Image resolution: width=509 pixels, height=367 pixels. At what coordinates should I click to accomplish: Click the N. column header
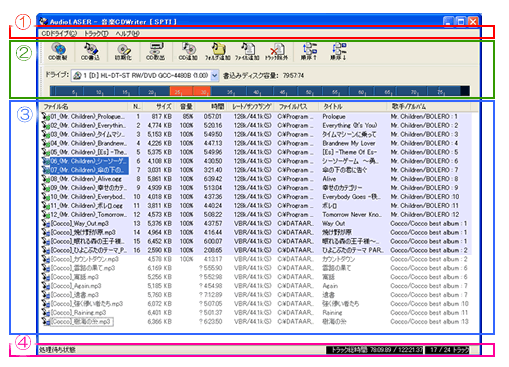pyautogui.click(x=135, y=107)
